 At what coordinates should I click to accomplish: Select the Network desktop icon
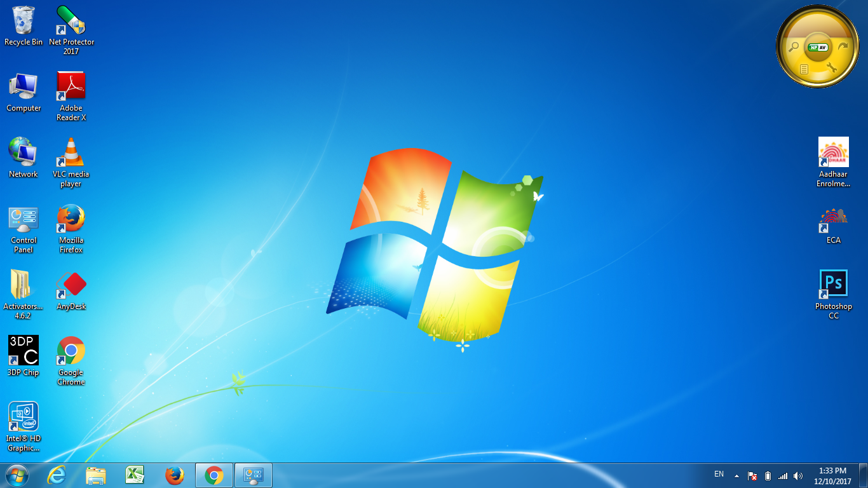click(24, 158)
